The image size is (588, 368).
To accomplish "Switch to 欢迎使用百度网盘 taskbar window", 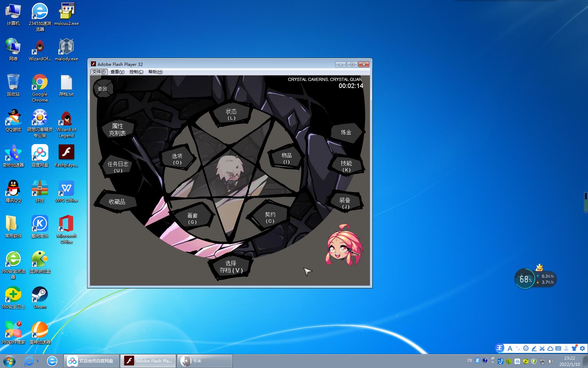I will click(x=91, y=361).
